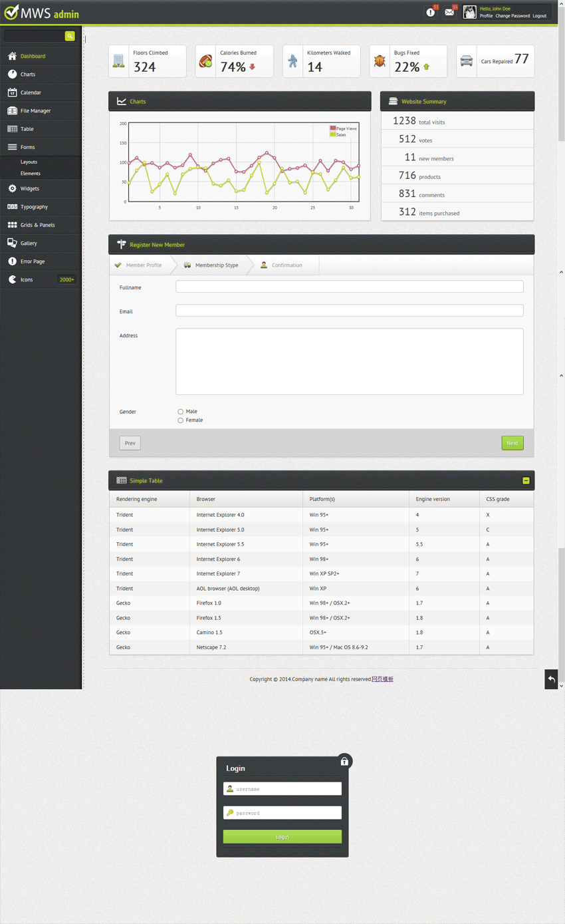The width and height of the screenshot is (565, 924).
Task: Click the Error Page warning icon
Action: tap(12, 261)
